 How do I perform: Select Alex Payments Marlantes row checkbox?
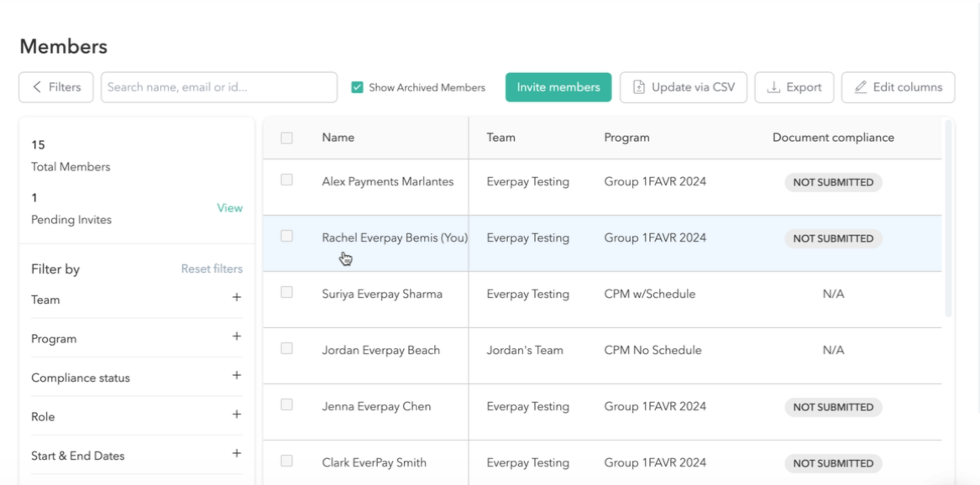pos(287,180)
